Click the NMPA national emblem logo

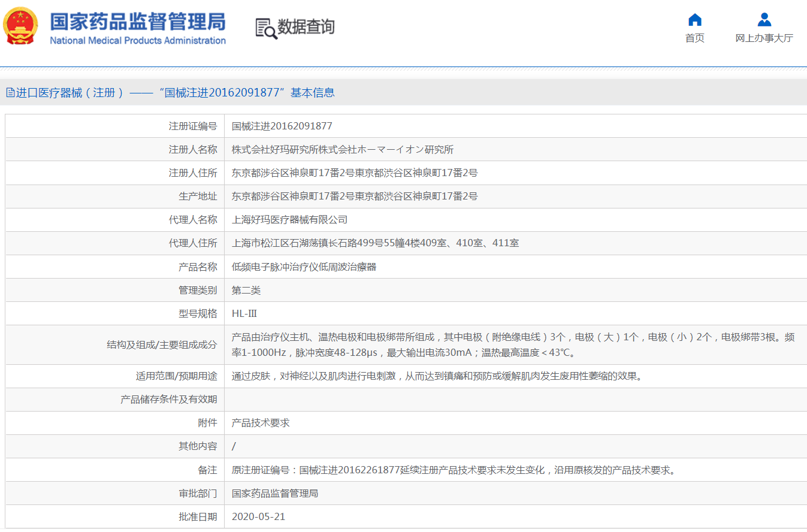[20, 26]
